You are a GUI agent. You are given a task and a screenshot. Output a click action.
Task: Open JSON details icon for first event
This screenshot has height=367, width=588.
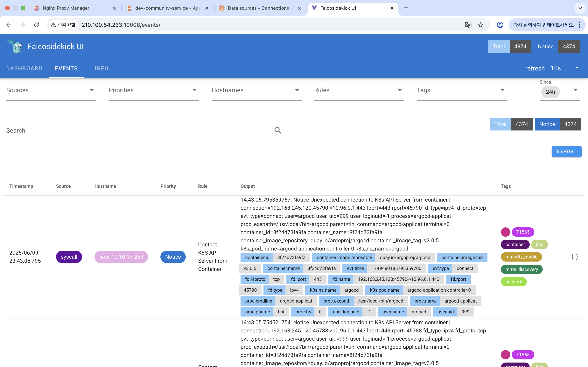(574, 257)
